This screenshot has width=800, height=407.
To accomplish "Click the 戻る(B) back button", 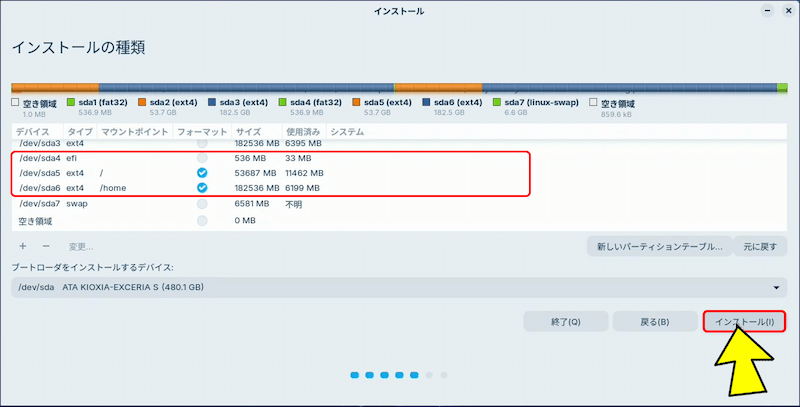I will [654, 322].
